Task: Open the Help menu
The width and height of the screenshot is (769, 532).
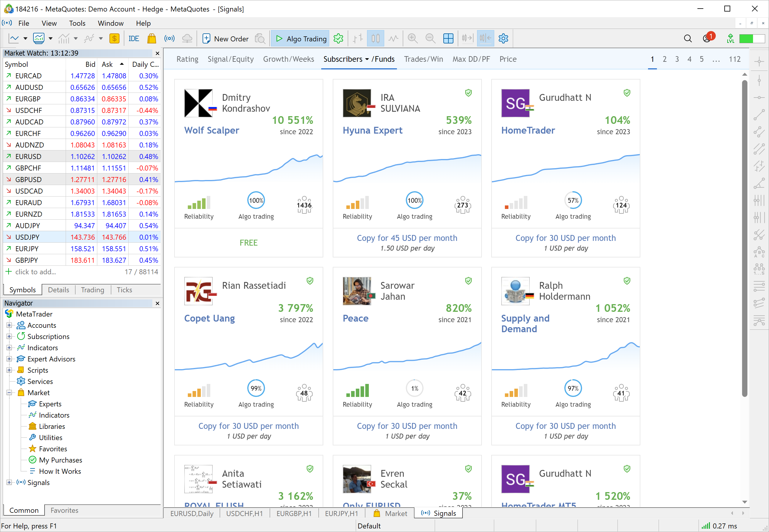Action: point(143,23)
